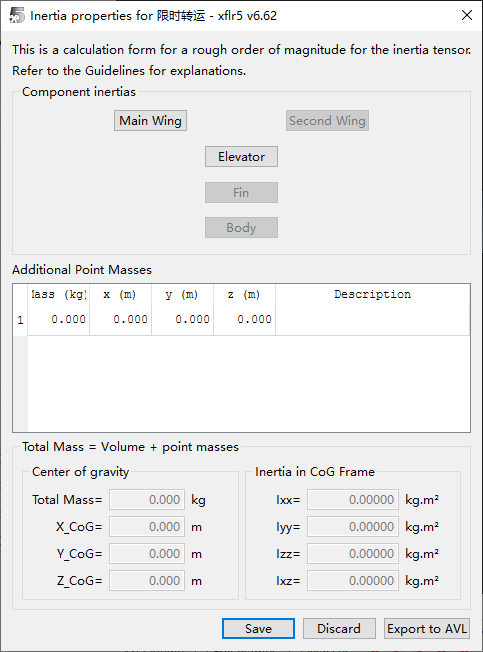Select x (m) cell in row 1
The width and height of the screenshot is (483, 652).
point(121,319)
